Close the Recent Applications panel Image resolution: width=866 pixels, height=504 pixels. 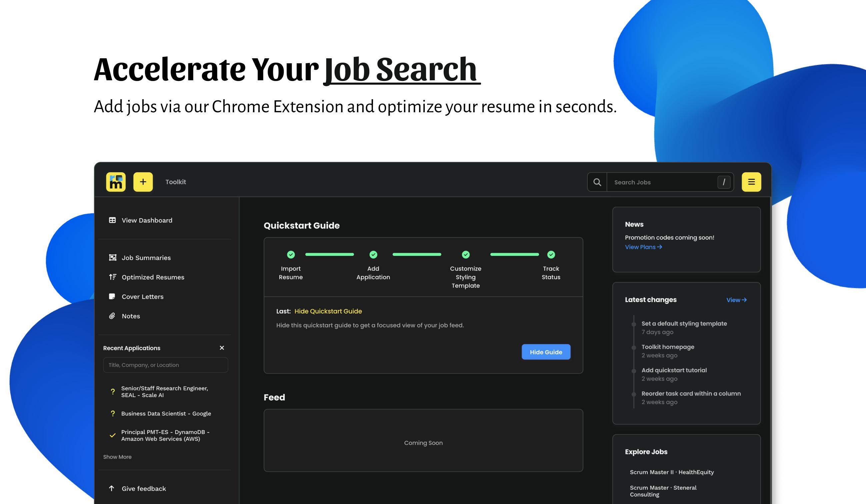pyautogui.click(x=222, y=348)
